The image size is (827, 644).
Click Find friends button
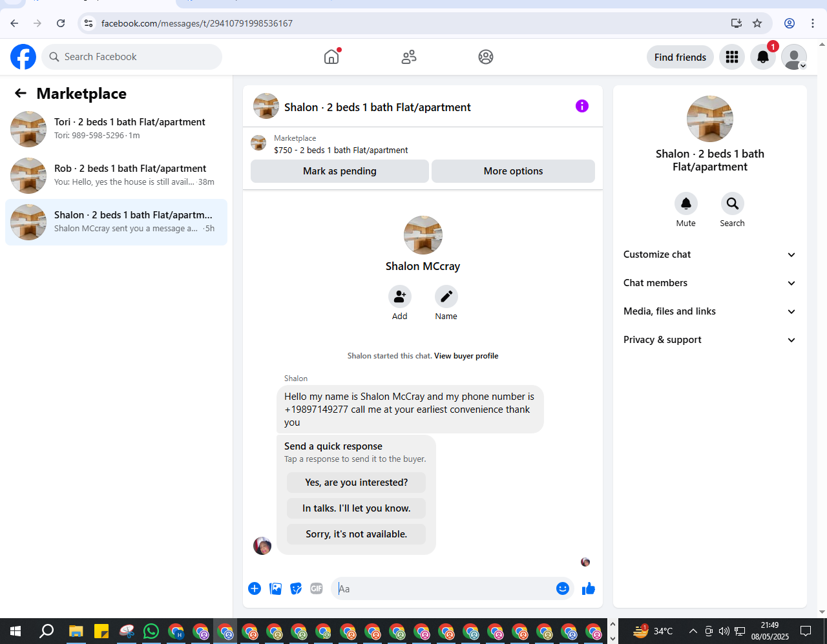(x=680, y=57)
